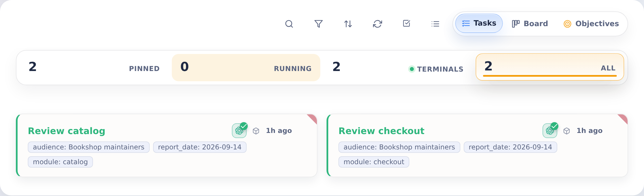Switch to the Tasks tab
This screenshot has height=196, width=644.
click(479, 23)
